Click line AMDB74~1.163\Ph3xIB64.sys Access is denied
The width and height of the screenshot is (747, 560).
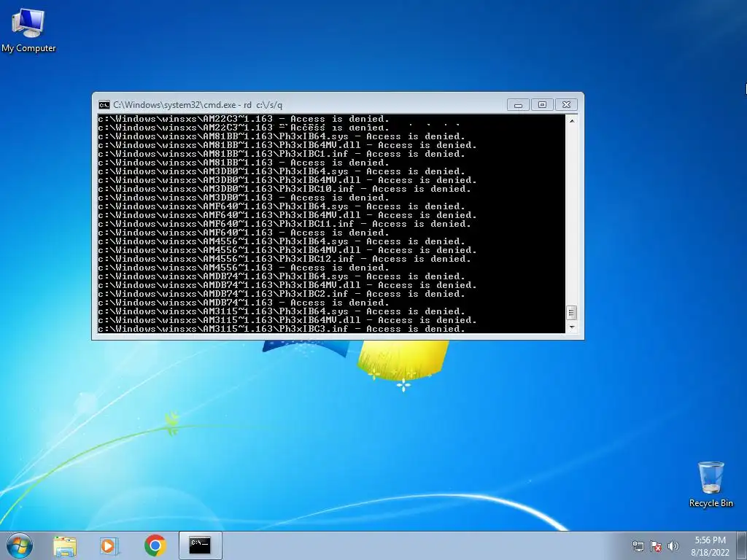coord(282,276)
